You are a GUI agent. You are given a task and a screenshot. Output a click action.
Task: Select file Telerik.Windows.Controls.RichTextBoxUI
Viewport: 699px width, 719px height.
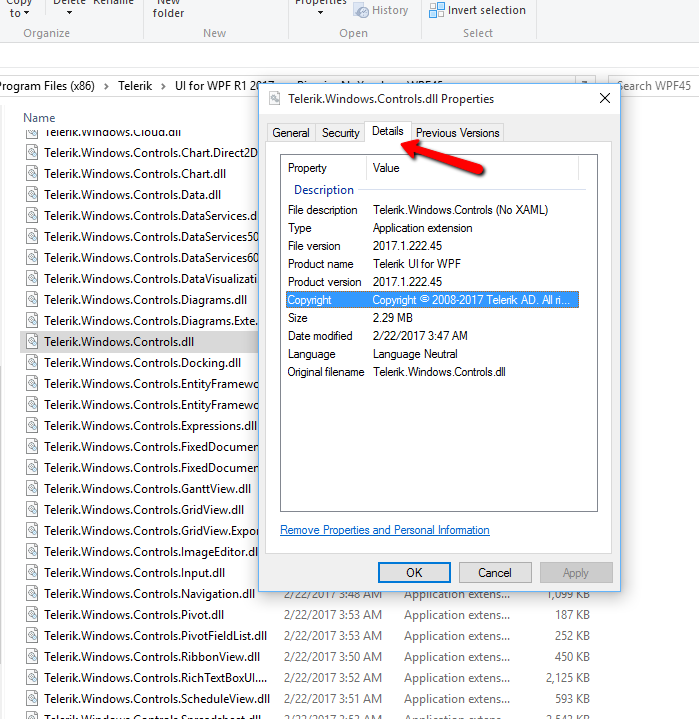pos(155,677)
